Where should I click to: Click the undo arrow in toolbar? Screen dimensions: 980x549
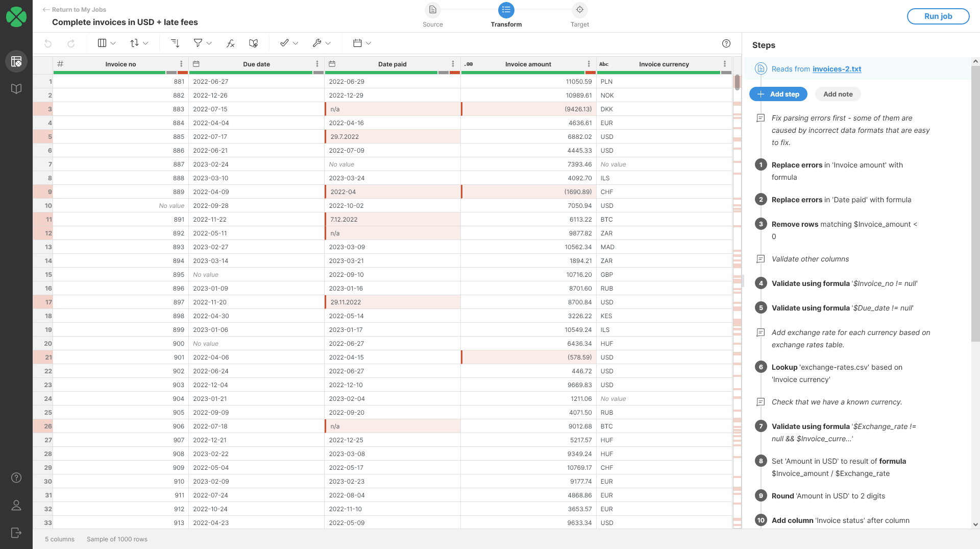(48, 43)
